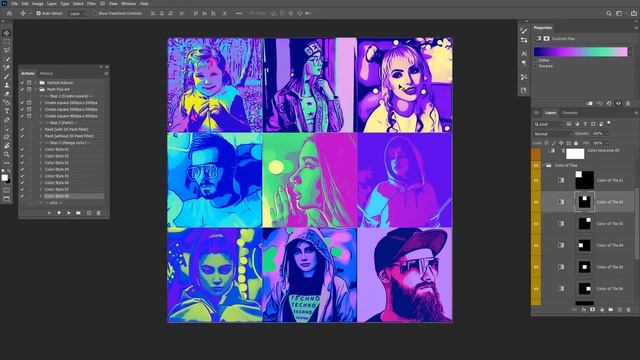Open the Normal blend mode dropdown
640x360 pixels.
pyautogui.click(x=552, y=134)
